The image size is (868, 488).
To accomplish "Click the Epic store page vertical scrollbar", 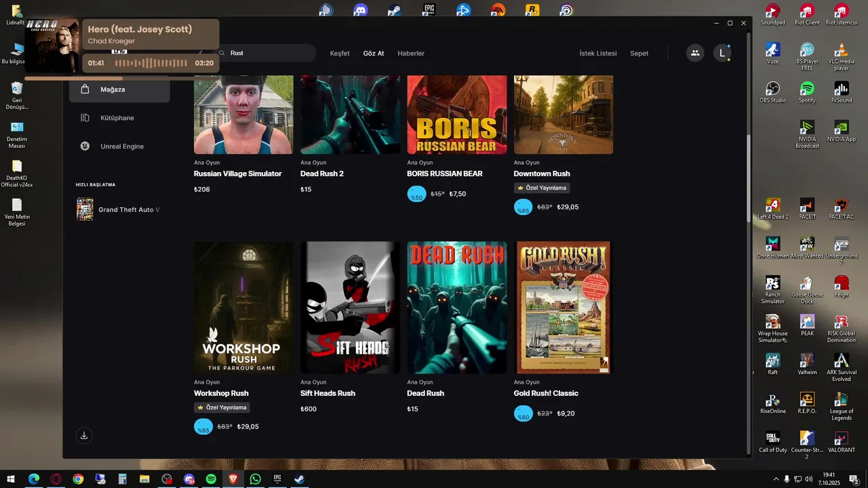I will coord(749,180).
